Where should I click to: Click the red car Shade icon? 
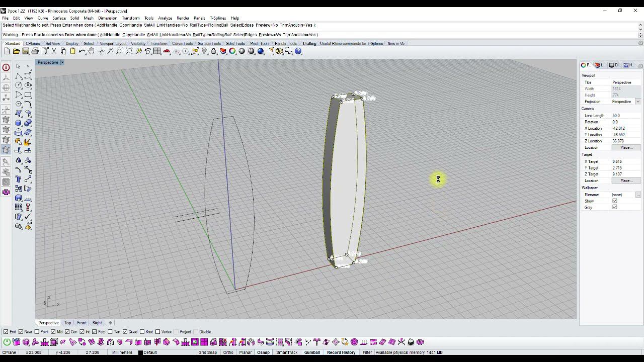click(167, 51)
